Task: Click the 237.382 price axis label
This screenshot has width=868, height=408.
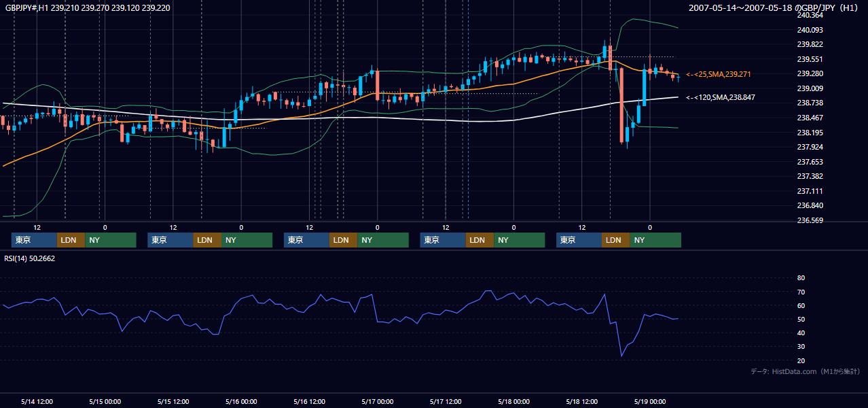Action: 810,176
